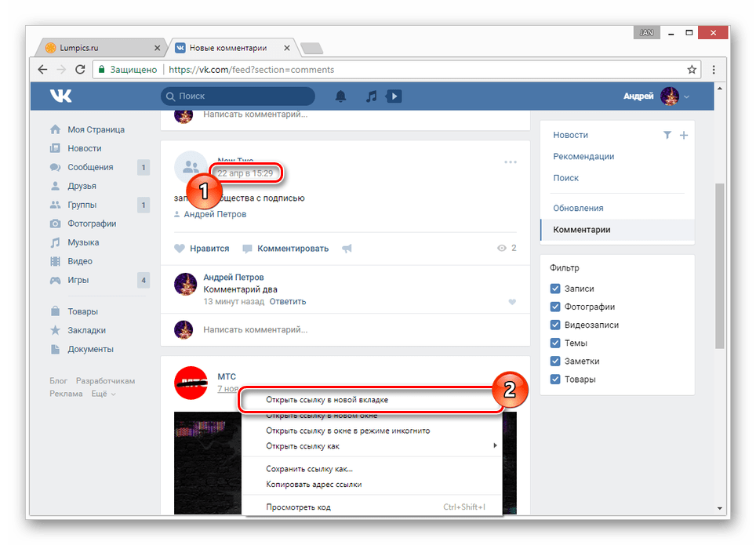Open the music note icon in header
Viewport: 756px width, 545px height.
(x=371, y=96)
